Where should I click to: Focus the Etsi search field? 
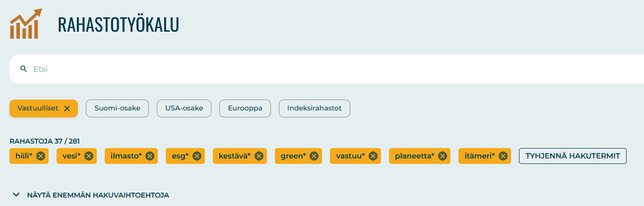click(x=298, y=69)
